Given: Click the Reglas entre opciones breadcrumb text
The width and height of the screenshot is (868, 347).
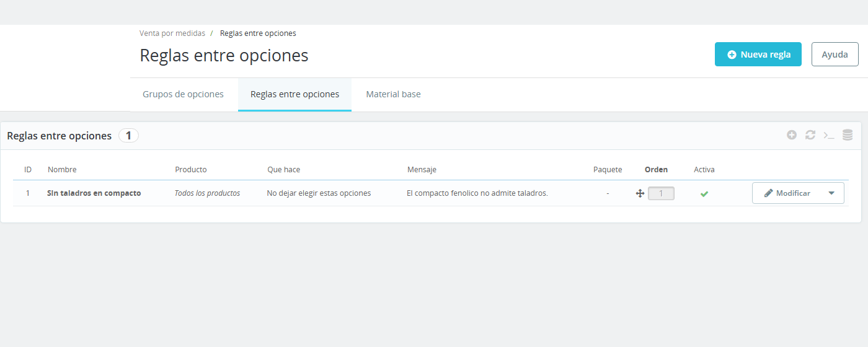Looking at the screenshot, I should tap(258, 33).
